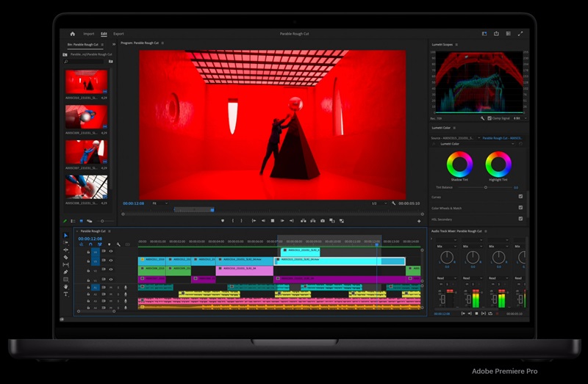Image resolution: width=588 pixels, height=384 pixels.
Task: Select the Ripple Edit tool
Action: [65, 250]
